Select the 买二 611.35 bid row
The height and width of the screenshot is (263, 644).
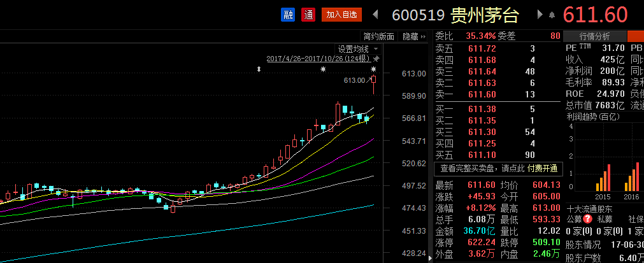(497, 120)
